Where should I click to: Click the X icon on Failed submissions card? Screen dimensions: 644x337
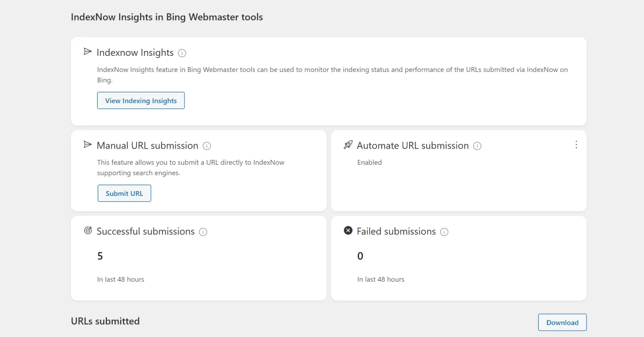click(x=348, y=231)
